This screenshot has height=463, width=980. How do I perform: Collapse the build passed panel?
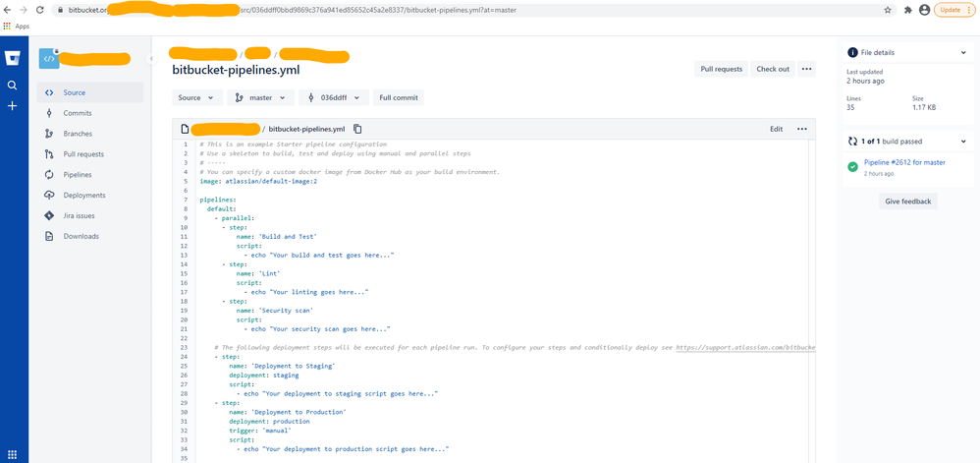click(x=963, y=142)
